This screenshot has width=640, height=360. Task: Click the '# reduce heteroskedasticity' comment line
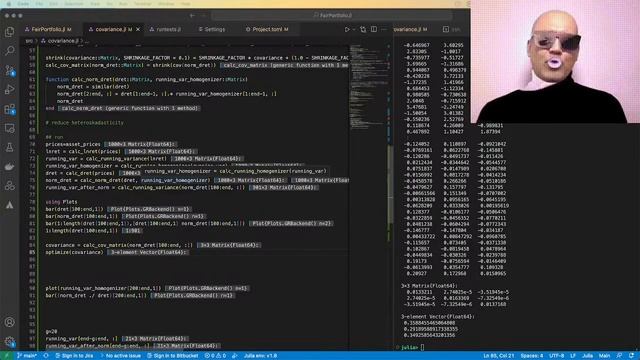pyautogui.click(x=84, y=123)
